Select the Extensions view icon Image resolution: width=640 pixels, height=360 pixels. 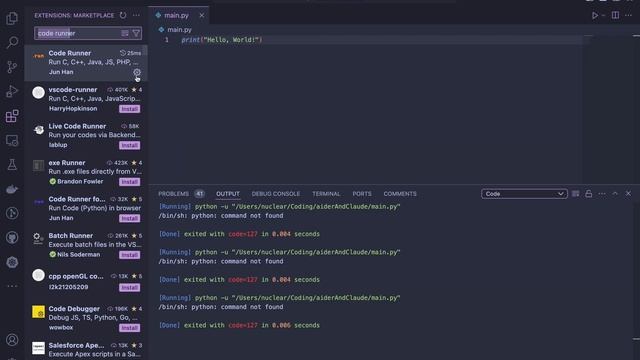[x=12, y=116]
